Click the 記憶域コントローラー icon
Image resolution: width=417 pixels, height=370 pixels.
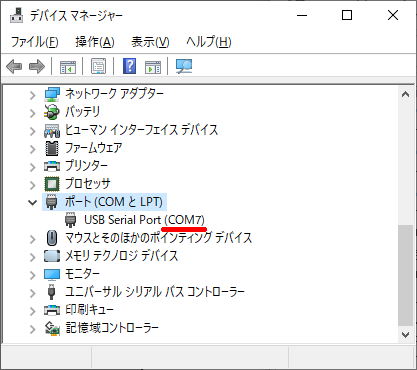click(x=52, y=328)
